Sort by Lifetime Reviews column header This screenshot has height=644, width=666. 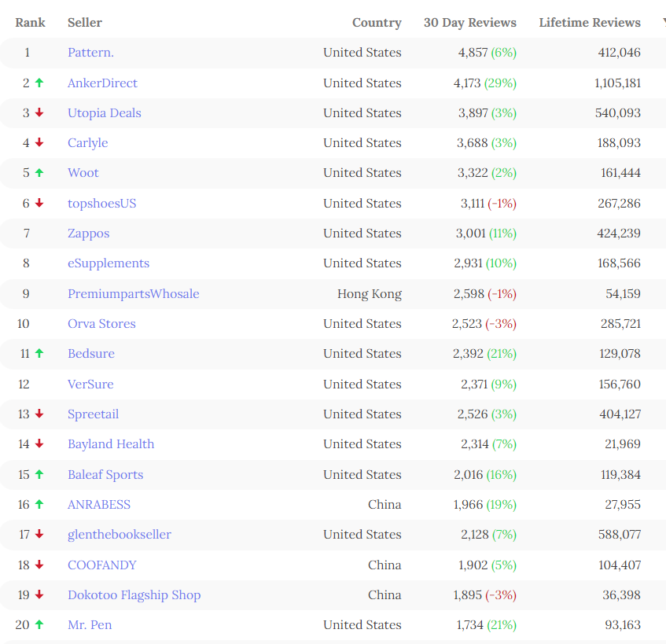[589, 23]
